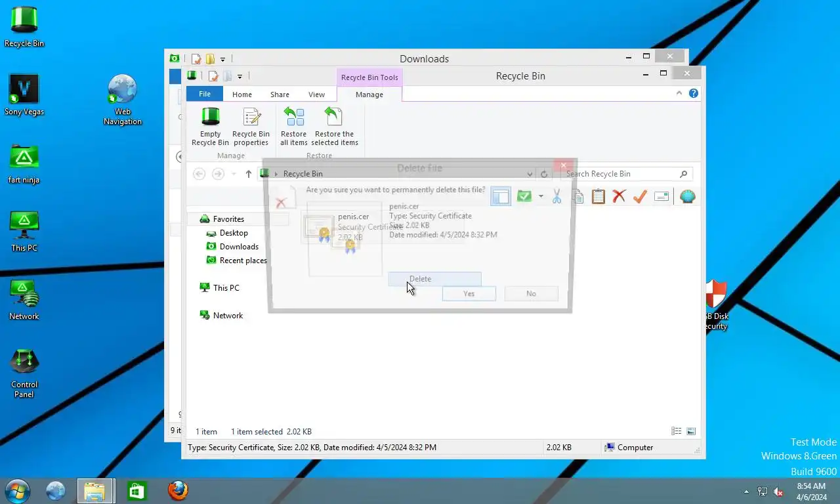Click the Forward navigation arrow
The image size is (840, 504).
pyautogui.click(x=219, y=174)
